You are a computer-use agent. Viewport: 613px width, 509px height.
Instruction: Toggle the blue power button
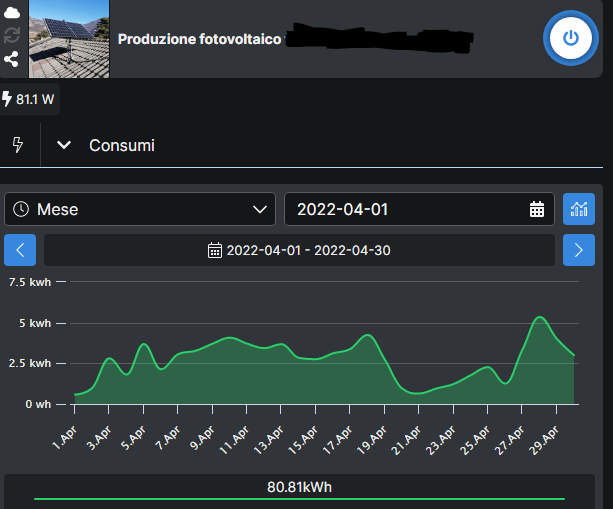[x=570, y=38]
